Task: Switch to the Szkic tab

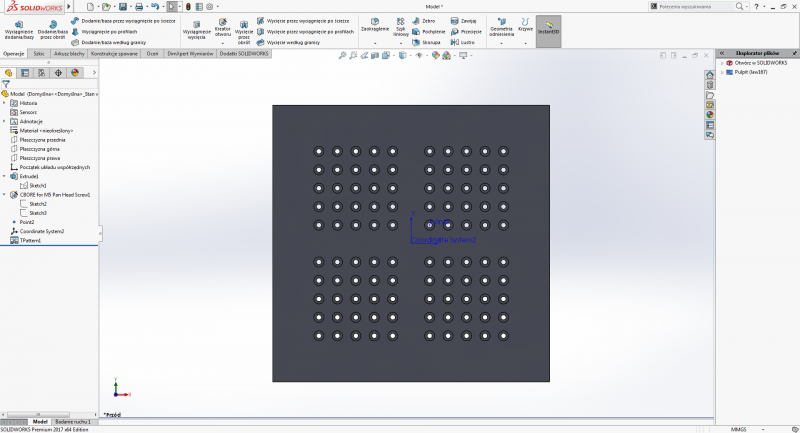Action: pos(39,53)
